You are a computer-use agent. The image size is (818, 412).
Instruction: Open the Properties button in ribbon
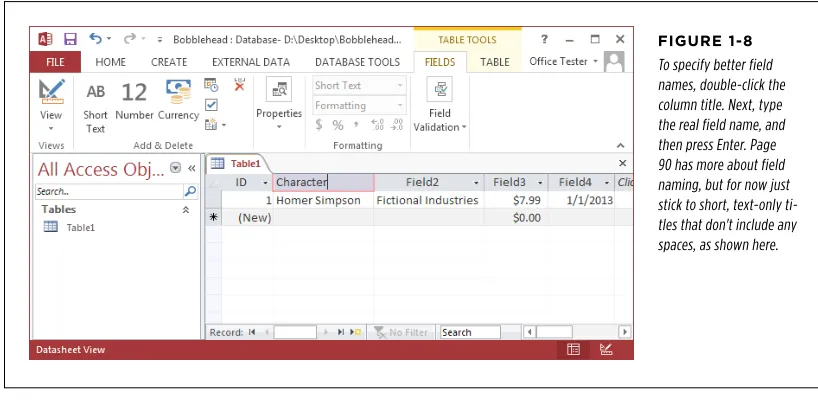click(279, 103)
